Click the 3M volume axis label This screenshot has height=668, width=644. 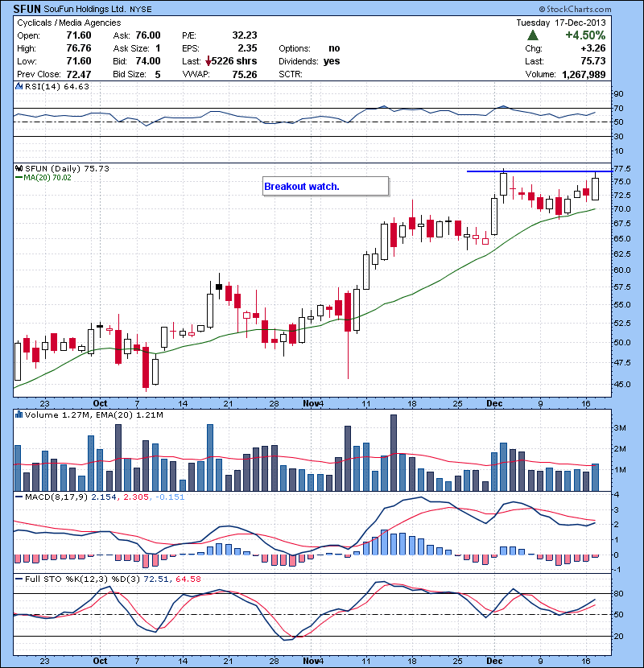click(x=620, y=427)
